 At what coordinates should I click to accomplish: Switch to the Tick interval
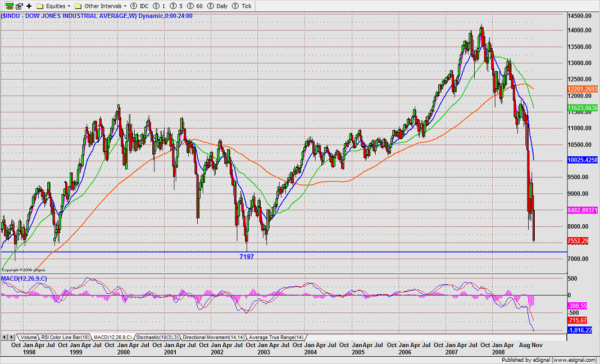[242, 6]
